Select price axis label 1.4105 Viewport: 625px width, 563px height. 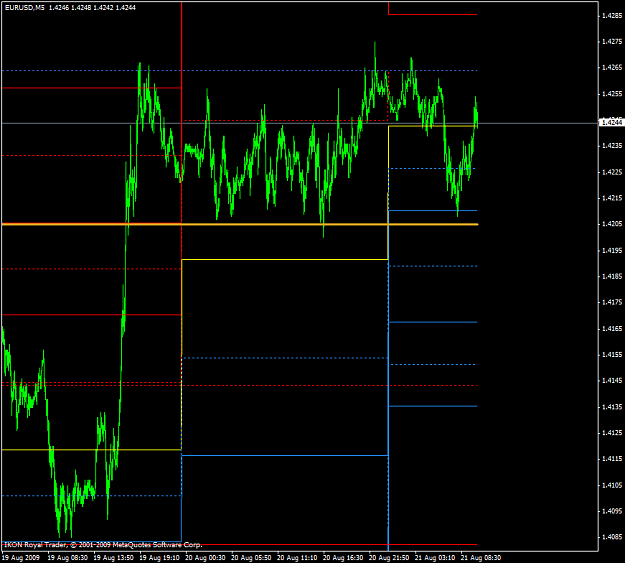coord(612,485)
